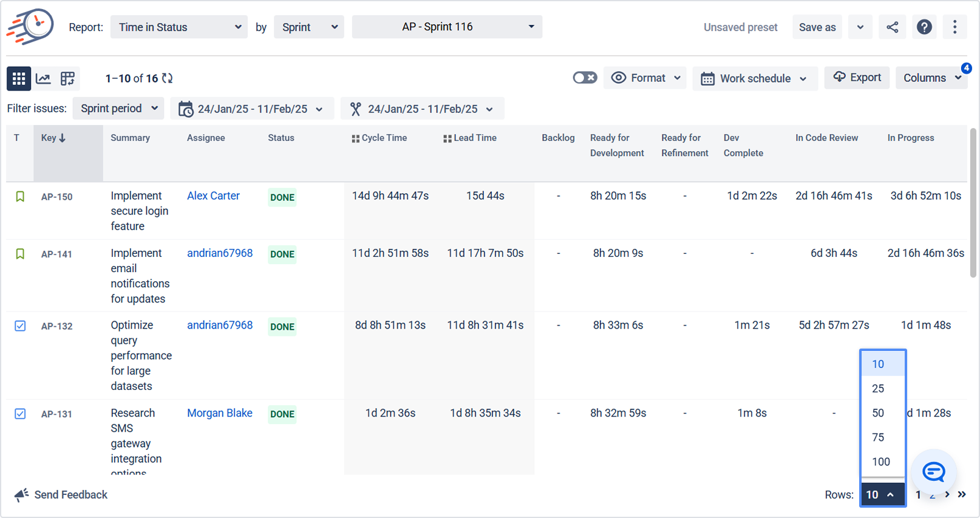The width and height of the screenshot is (980, 518).
Task: Open the pivot table view
Action: tap(67, 78)
